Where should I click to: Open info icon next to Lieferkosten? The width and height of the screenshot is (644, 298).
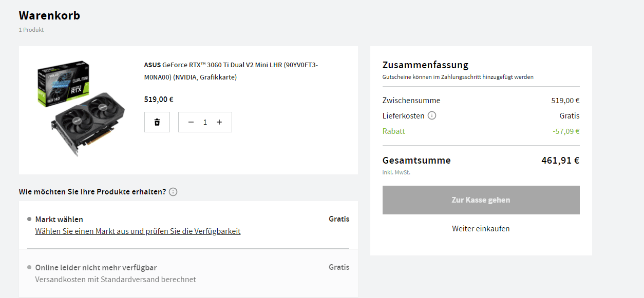(x=432, y=116)
